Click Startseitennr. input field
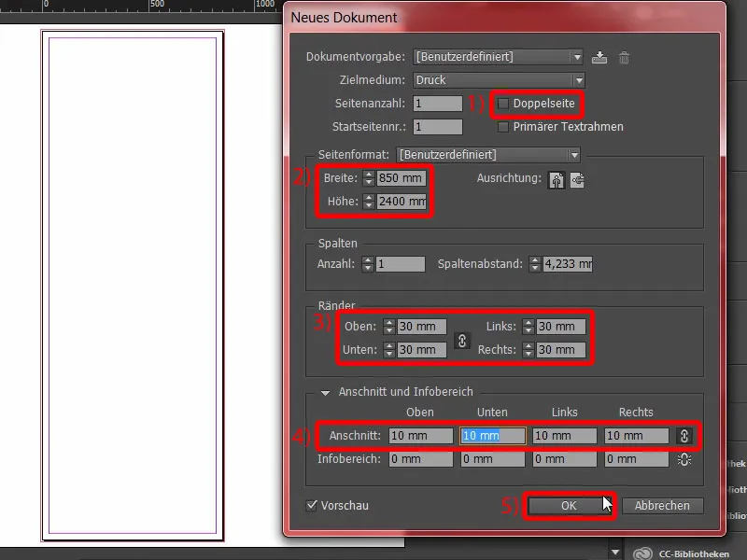Image resolution: width=747 pixels, height=560 pixels. click(x=437, y=127)
